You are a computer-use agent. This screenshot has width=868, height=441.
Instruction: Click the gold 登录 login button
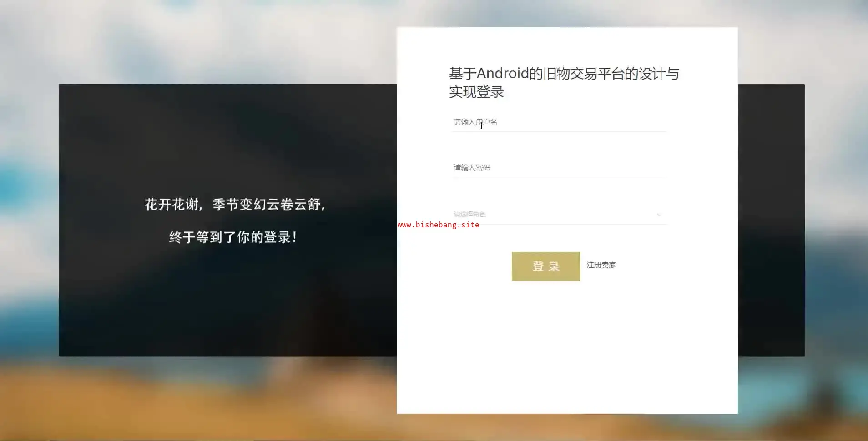point(546,266)
